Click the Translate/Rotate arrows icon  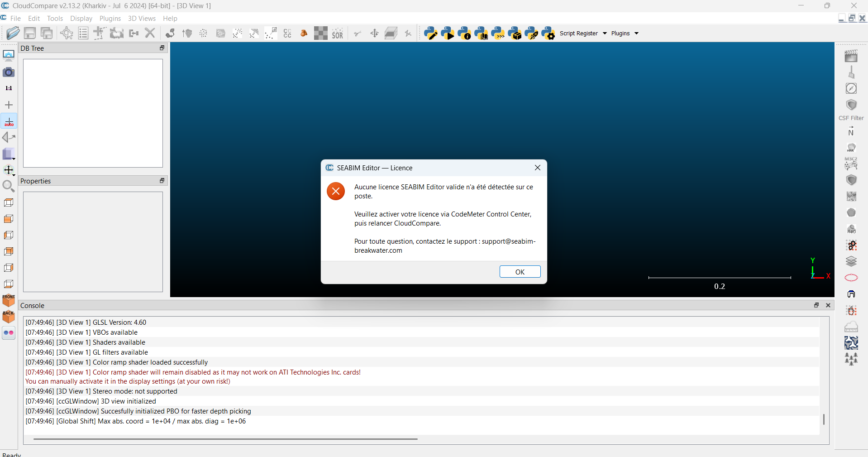tap(374, 33)
